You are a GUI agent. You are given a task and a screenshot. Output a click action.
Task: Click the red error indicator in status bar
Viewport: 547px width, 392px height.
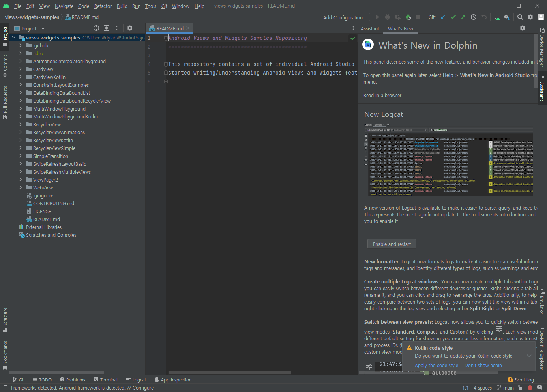530,388
